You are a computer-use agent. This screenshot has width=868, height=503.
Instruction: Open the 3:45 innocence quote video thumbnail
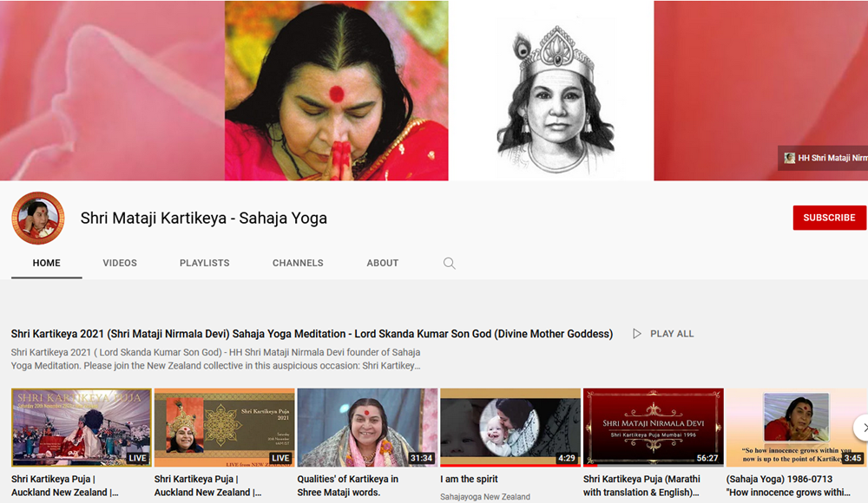[796, 427]
